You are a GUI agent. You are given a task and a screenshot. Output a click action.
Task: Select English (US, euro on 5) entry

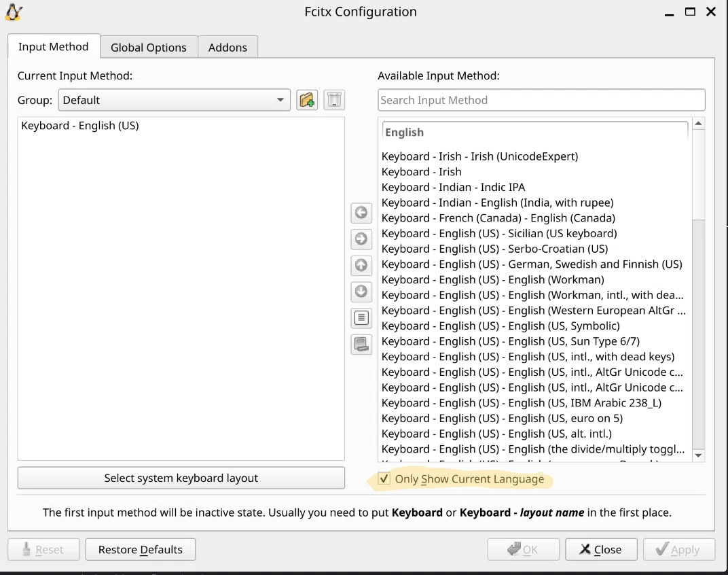(535, 418)
